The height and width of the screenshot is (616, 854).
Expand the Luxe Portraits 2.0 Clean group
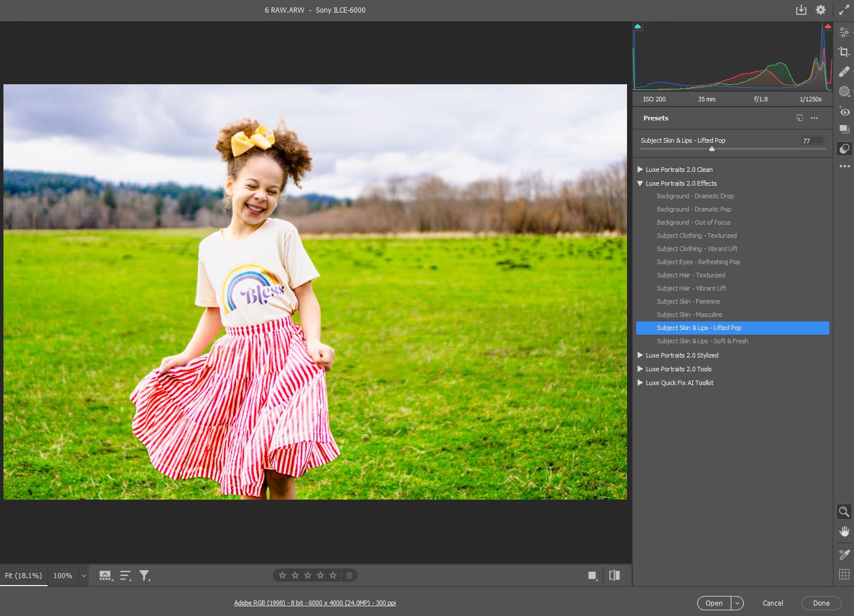pos(640,170)
